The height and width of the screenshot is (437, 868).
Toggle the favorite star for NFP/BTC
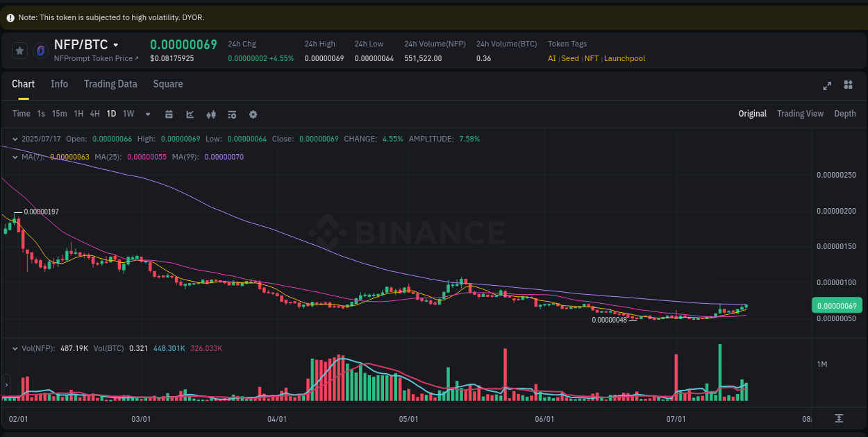tap(19, 51)
